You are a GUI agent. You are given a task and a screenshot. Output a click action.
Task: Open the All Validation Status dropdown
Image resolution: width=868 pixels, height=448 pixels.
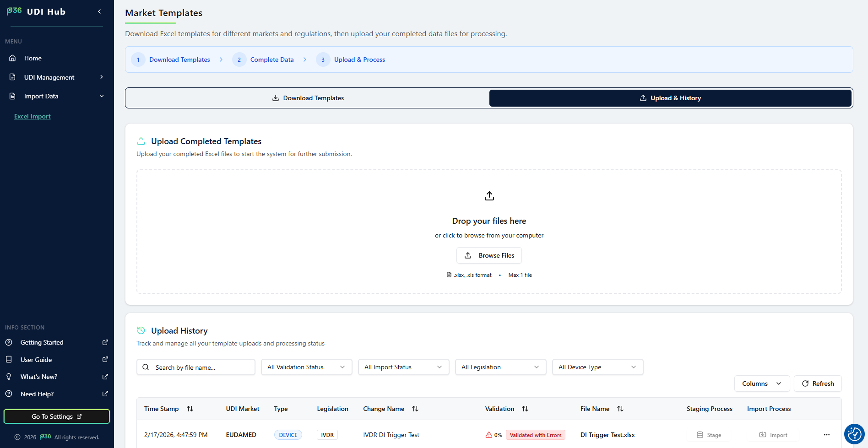click(x=307, y=367)
